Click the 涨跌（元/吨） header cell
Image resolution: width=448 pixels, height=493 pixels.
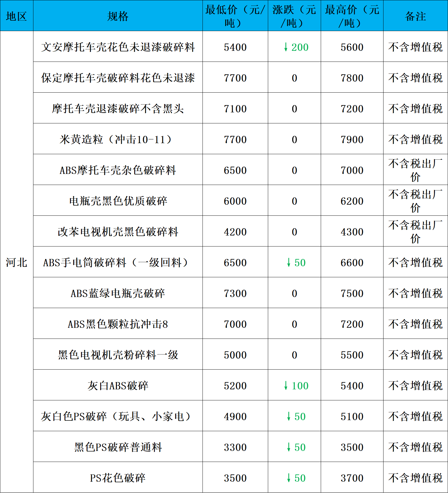click(x=294, y=16)
